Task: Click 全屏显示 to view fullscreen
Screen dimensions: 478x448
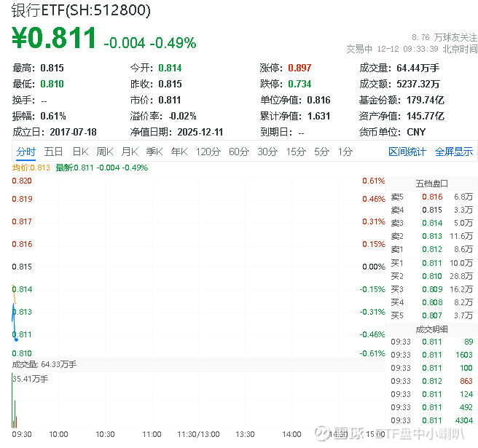Action: click(x=454, y=152)
